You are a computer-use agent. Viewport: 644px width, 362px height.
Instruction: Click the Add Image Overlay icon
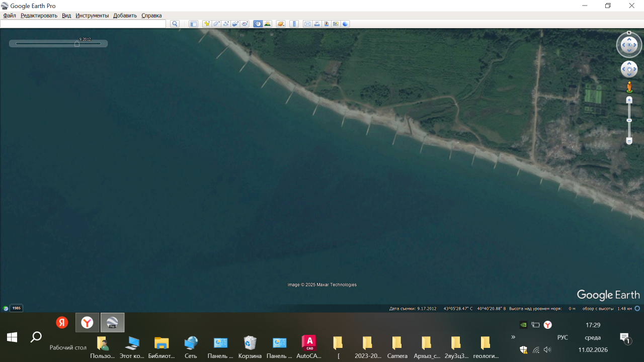click(x=235, y=24)
